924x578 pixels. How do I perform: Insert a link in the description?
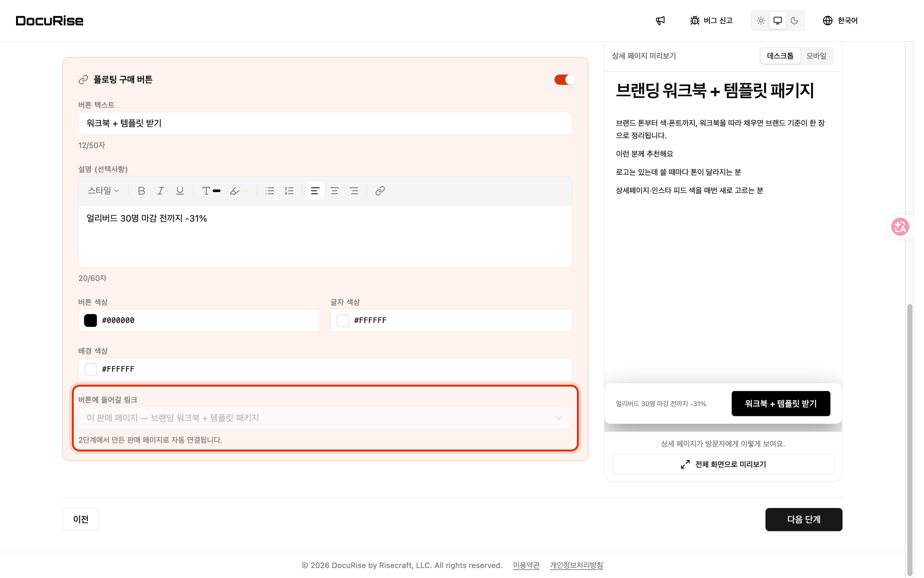pos(380,191)
